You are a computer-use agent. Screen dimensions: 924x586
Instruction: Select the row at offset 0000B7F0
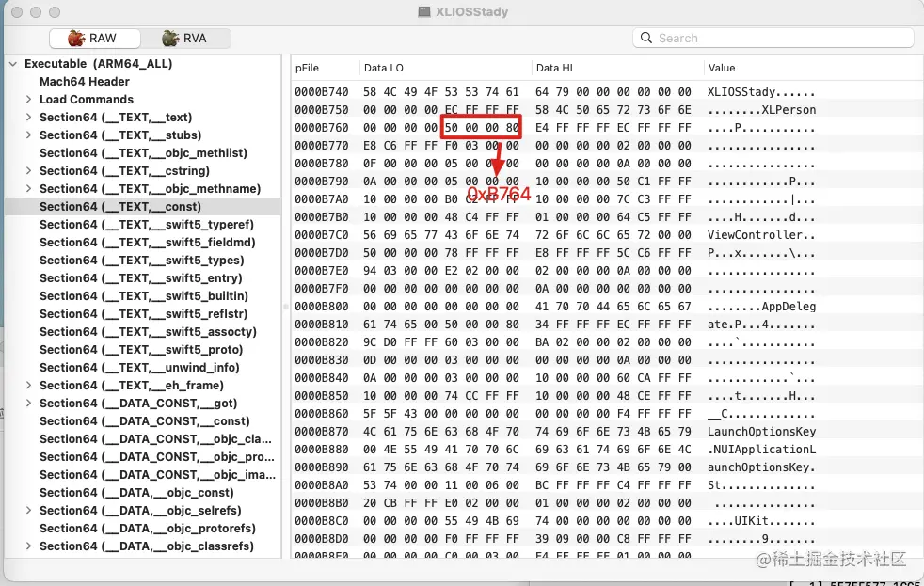[x=607, y=289]
